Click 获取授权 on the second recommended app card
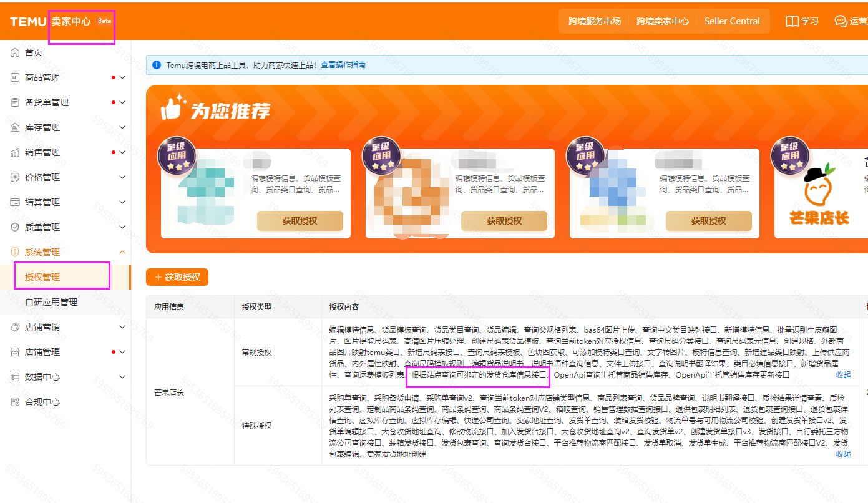 click(504, 221)
